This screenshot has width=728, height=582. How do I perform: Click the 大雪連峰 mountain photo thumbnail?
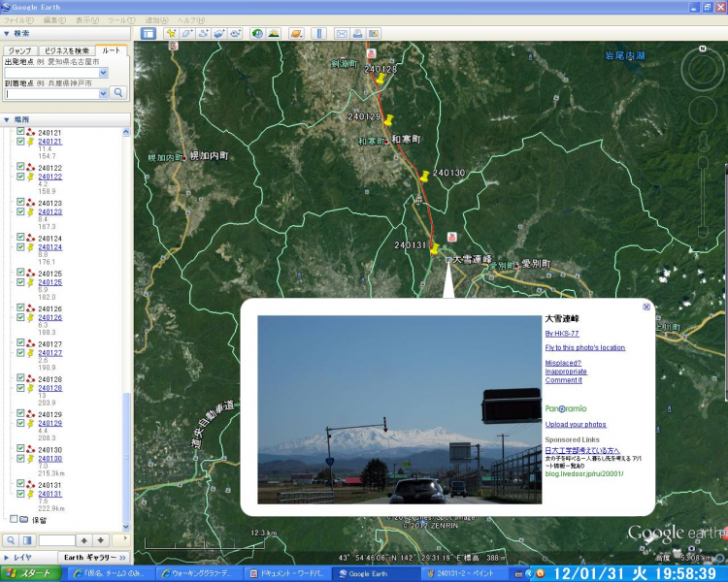[x=399, y=409]
